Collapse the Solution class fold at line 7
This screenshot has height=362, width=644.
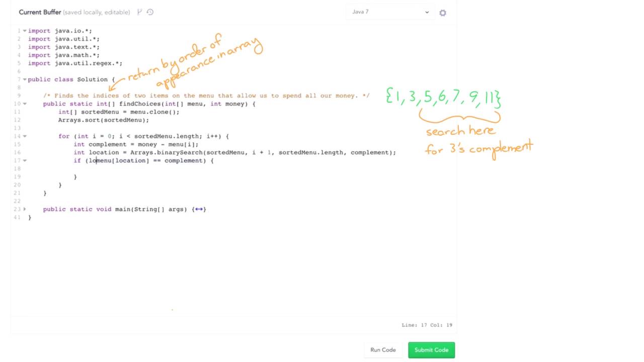pos(25,79)
